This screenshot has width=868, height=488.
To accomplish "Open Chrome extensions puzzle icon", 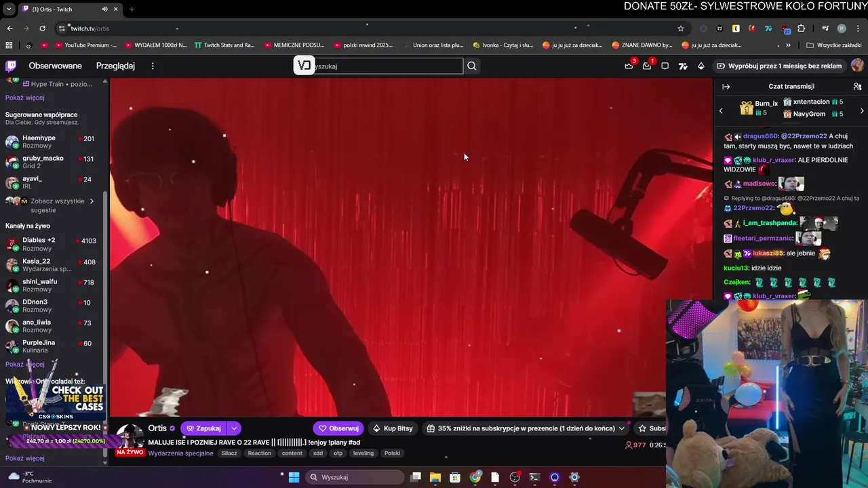I will (802, 28).
